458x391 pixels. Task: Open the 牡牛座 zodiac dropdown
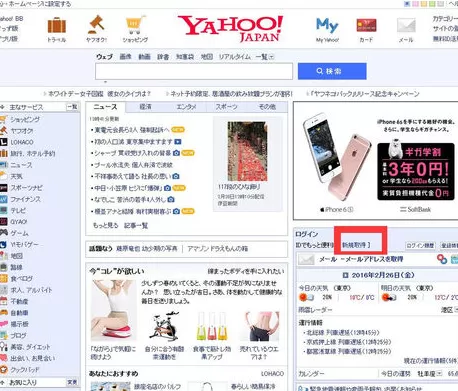pos(430,374)
